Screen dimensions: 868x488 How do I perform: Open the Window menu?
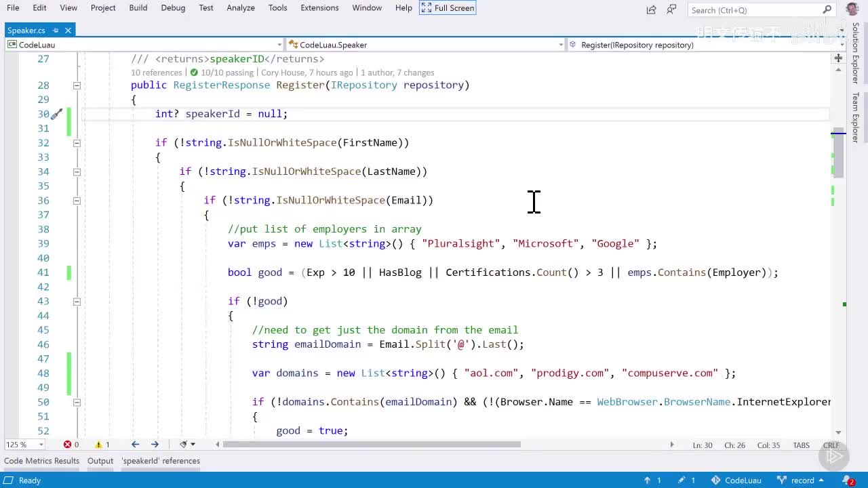pos(367,7)
